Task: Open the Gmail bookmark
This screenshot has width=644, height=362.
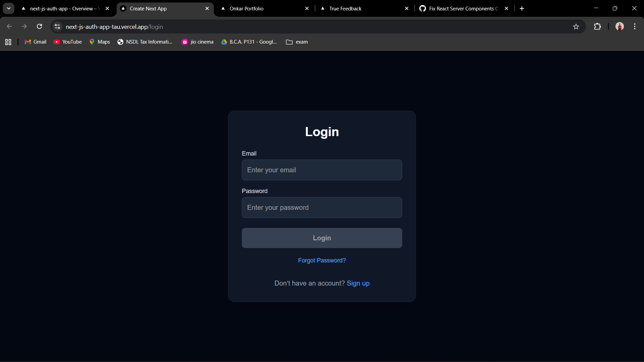Action: pyautogui.click(x=36, y=42)
